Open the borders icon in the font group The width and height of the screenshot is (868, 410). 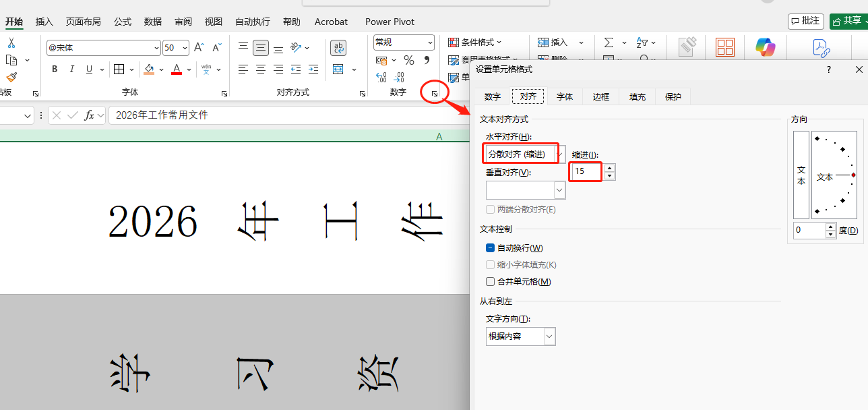pos(119,69)
